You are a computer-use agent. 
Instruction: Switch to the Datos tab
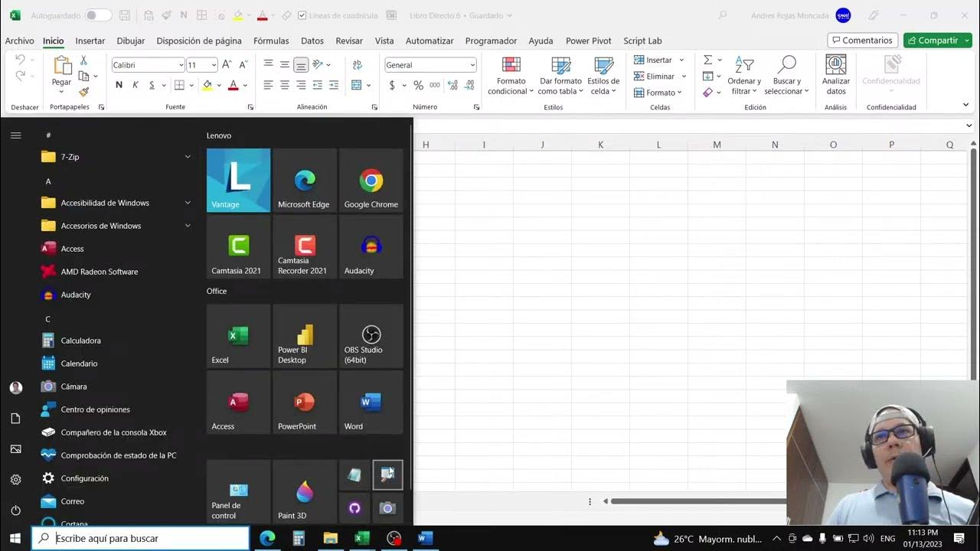[312, 41]
